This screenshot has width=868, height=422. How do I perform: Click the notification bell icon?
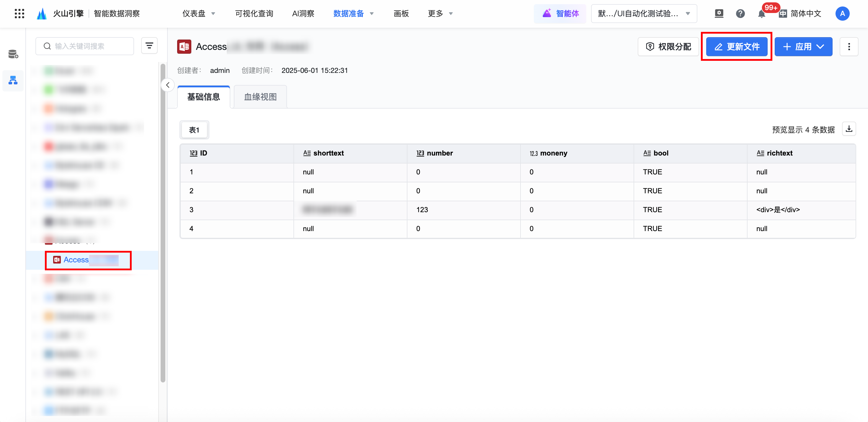coord(761,14)
